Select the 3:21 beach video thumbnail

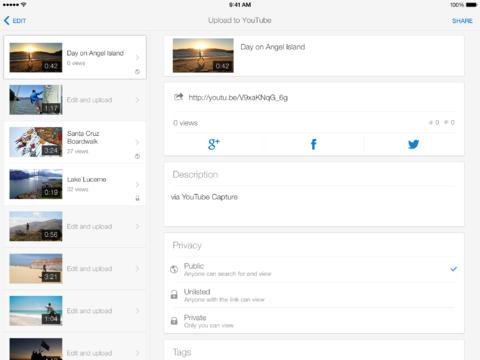tap(36, 269)
